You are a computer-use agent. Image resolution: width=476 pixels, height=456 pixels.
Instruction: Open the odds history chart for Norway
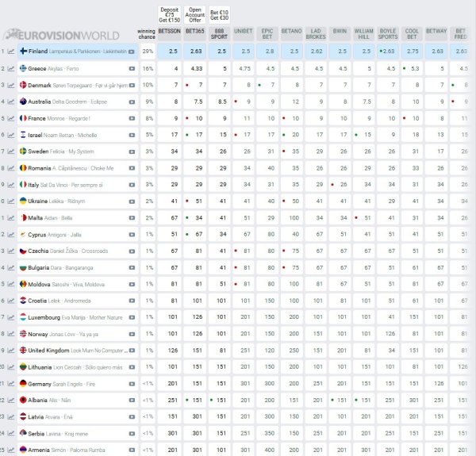point(11,334)
